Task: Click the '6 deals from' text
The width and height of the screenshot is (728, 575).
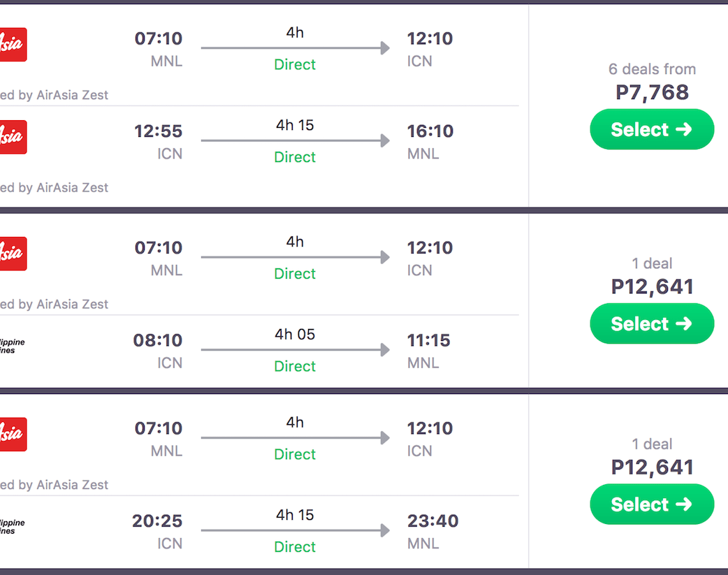Action: (652, 69)
